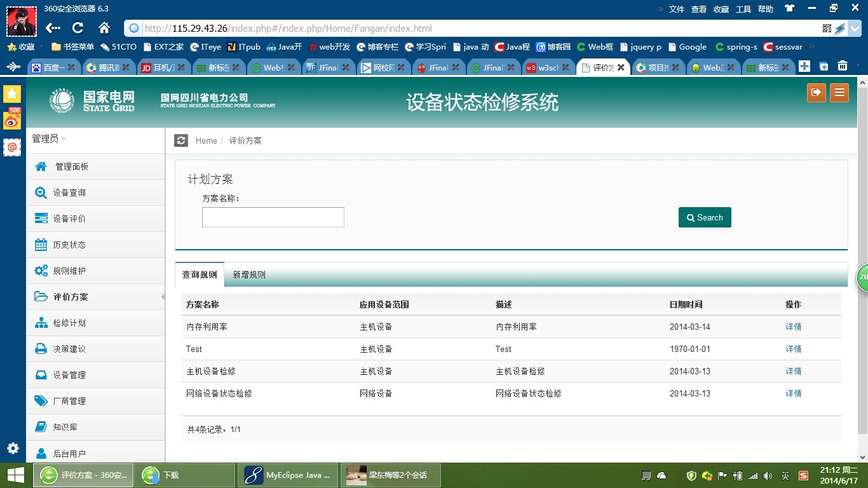The width and height of the screenshot is (868, 488).
Task: Open 检修计划 sidebar menu item
Action: 95,323
